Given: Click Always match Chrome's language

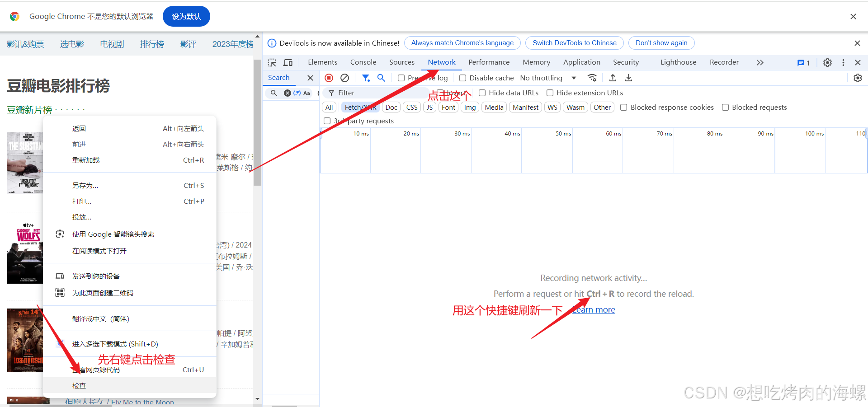Looking at the screenshot, I should point(462,43).
